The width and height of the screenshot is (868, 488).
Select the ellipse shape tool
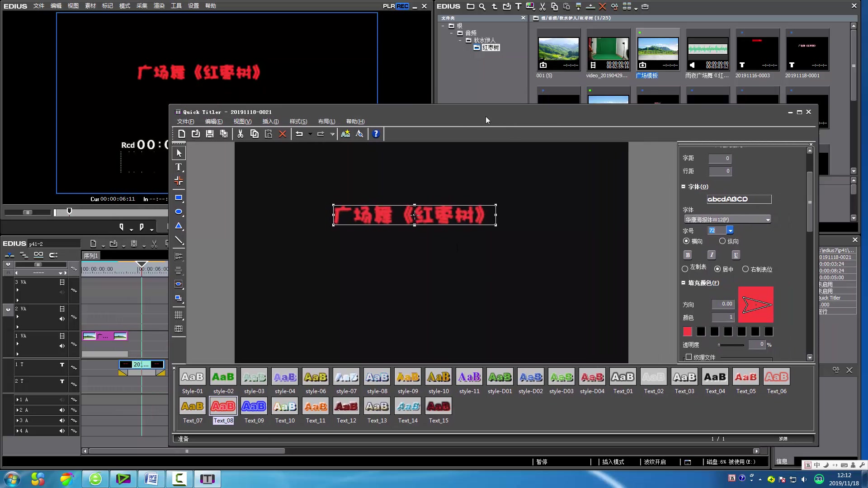(x=179, y=212)
